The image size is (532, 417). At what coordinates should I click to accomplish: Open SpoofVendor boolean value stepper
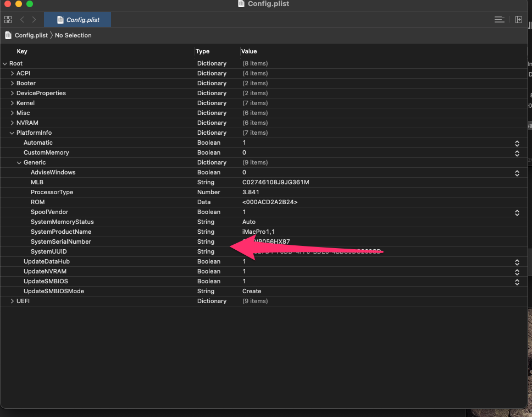click(517, 212)
